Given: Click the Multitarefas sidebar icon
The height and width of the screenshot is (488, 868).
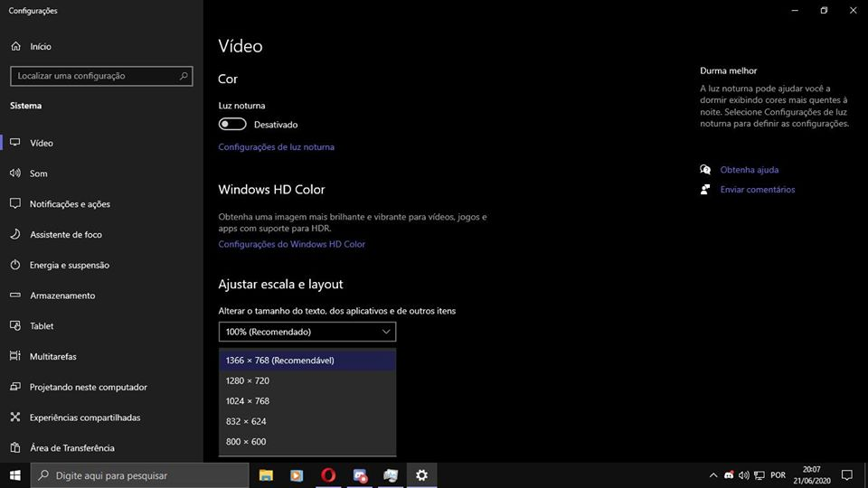Looking at the screenshot, I should click(x=15, y=356).
